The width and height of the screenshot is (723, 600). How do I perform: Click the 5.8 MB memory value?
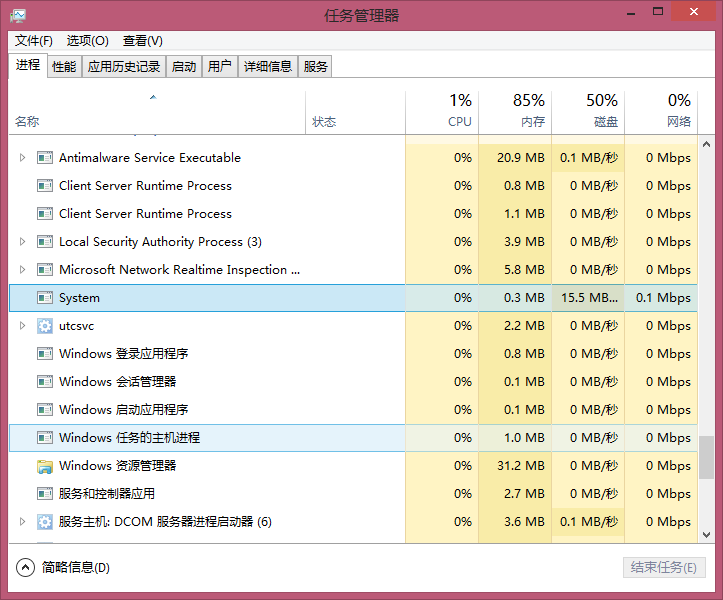point(524,270)
